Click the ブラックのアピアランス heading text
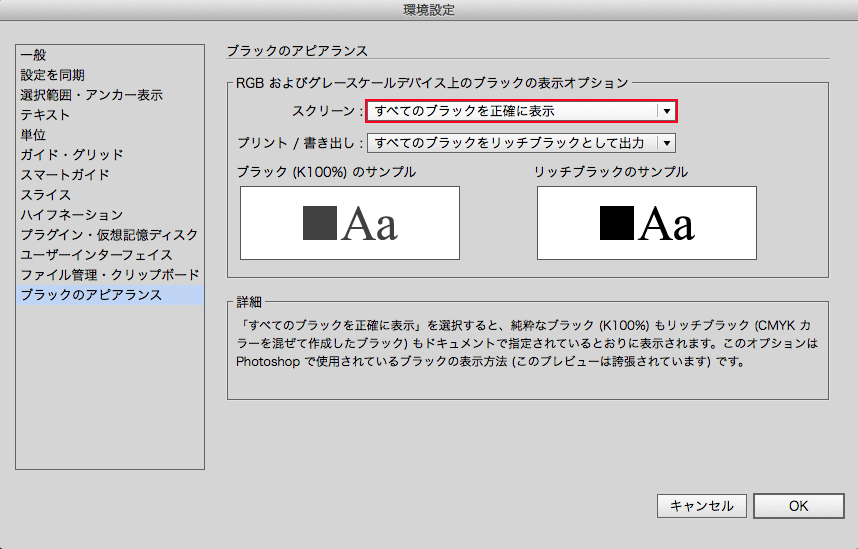Screen dimensions: 858x549 (x=297, y=51)
